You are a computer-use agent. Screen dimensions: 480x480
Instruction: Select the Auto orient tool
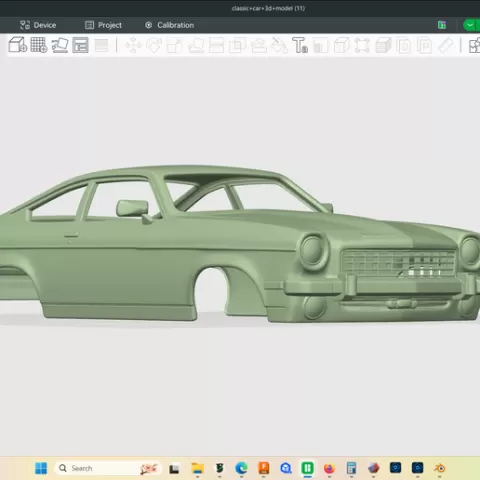pos(60,45)
